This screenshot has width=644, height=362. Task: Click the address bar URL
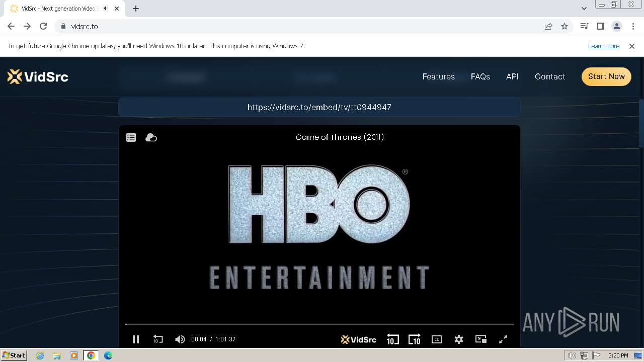85,26
